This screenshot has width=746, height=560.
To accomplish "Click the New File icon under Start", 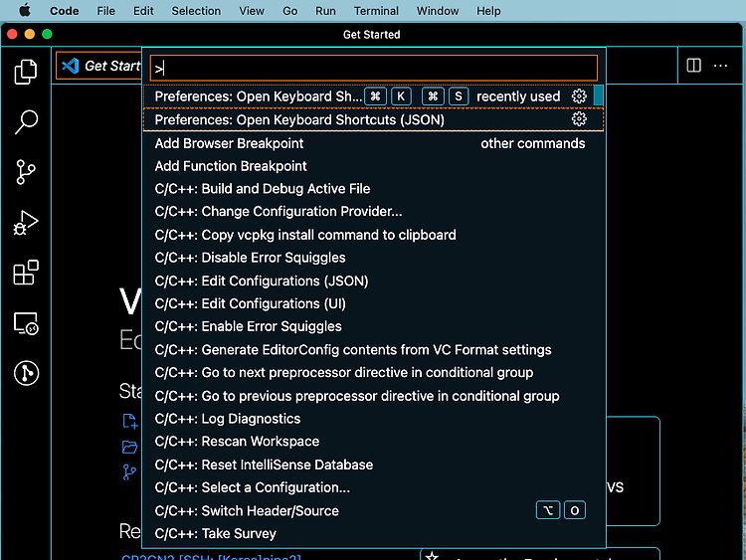I will (129, 421).
